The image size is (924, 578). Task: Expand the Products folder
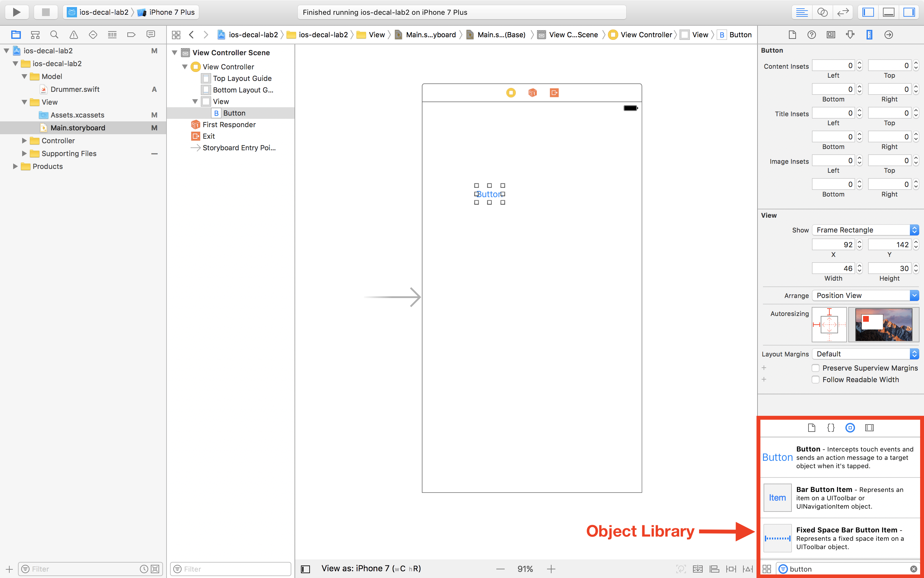click(15, 166)
